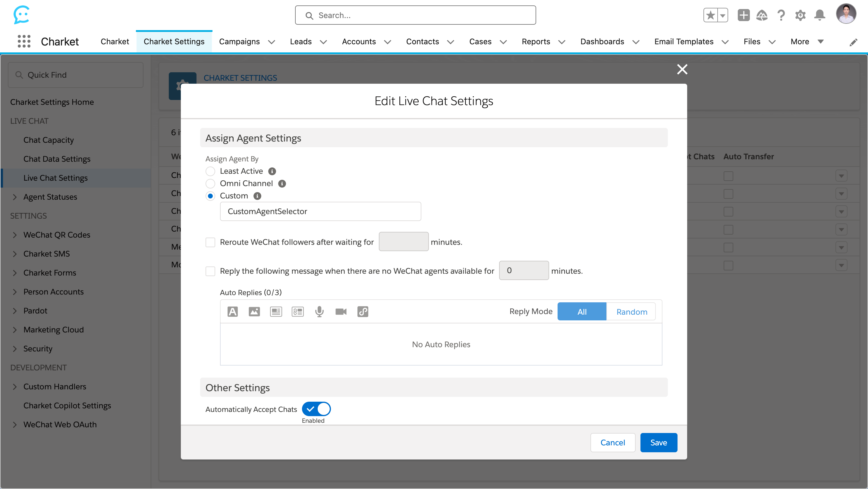Select Least Active radio option

210,171
